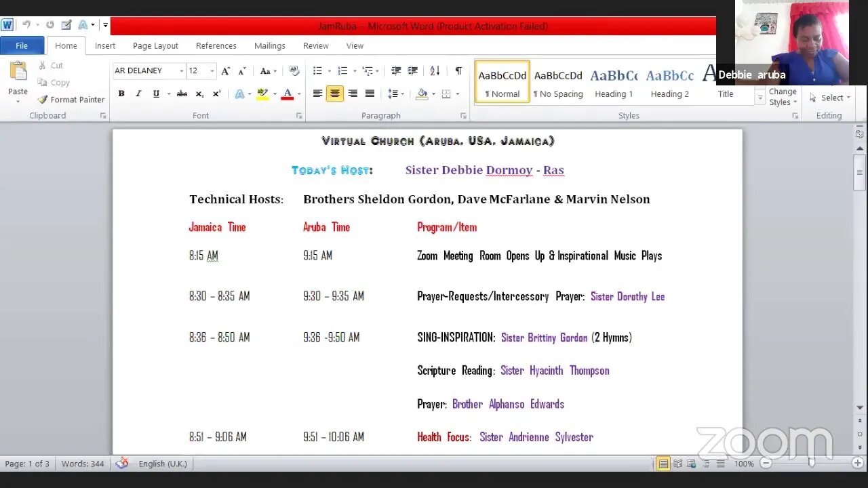Click the Words: 344 status entry
This screenshot has width=868, height=488.
pyautogui.click(x=83, y=464)
